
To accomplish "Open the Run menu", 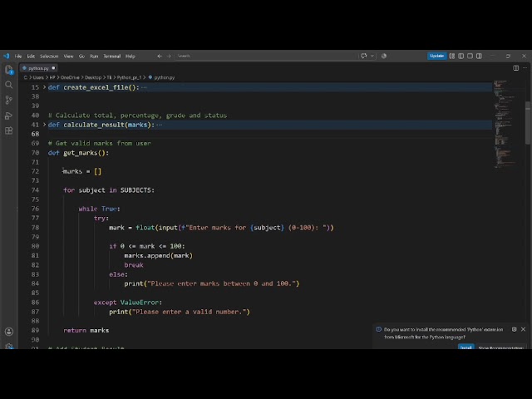I will point(94,57).
